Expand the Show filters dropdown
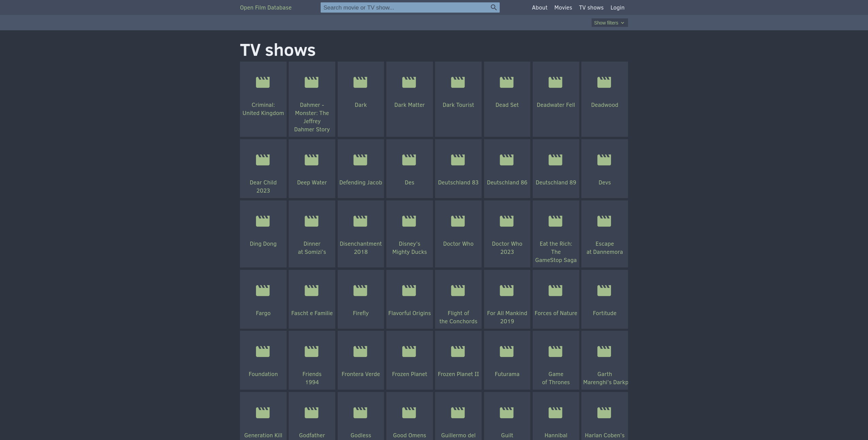Screen dimensions: 868x440 [609, 23]
